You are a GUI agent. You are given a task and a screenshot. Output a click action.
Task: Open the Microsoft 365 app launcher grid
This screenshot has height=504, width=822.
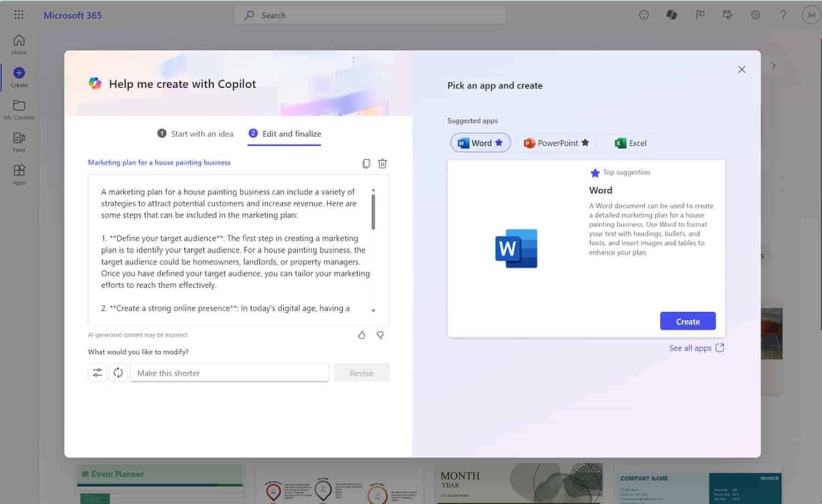click(19, 15)
